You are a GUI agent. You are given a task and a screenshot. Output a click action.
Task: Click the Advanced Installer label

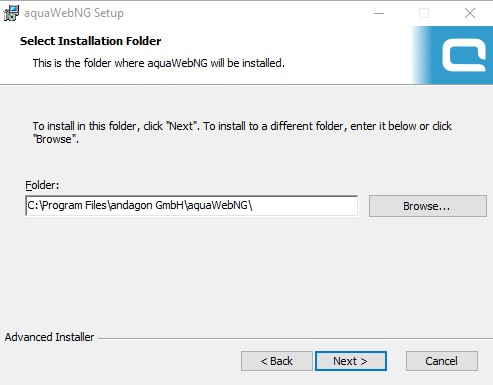pos(49,337)
